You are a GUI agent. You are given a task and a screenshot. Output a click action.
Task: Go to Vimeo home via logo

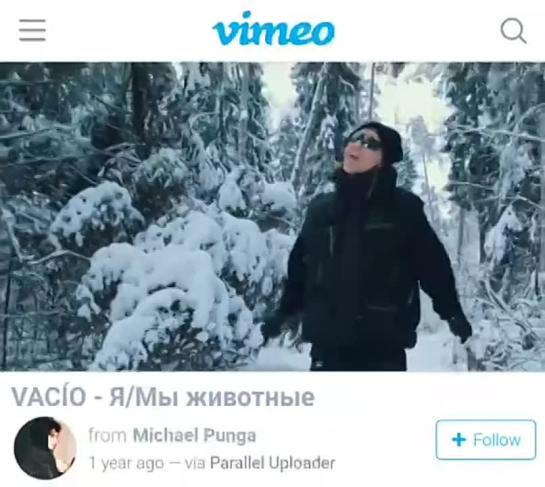[274, 29]
